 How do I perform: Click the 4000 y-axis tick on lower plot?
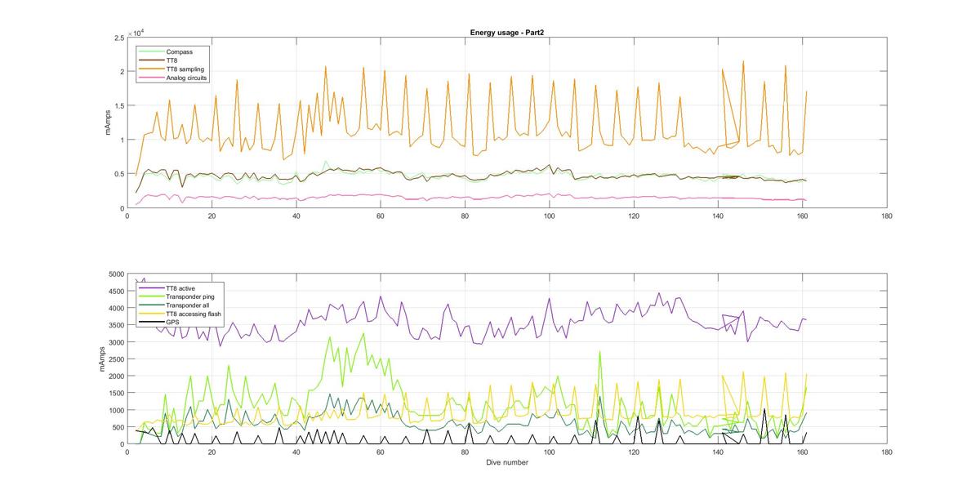pos(115,309)
